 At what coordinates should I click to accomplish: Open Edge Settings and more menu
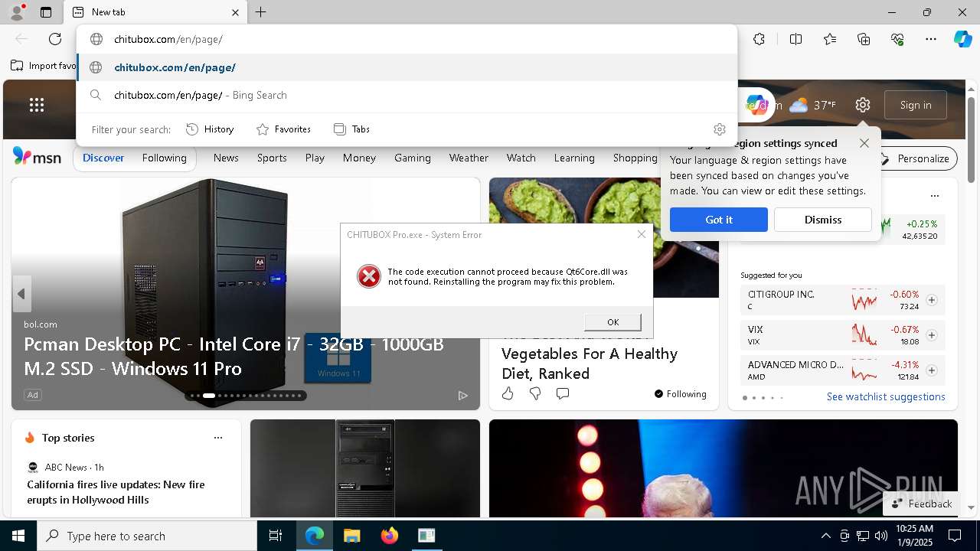point(931,39)
